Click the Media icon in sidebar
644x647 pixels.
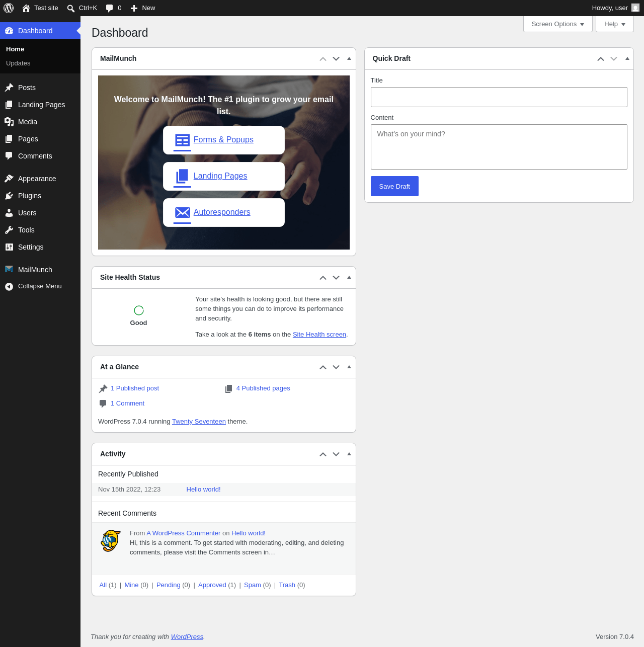point(9,122)
